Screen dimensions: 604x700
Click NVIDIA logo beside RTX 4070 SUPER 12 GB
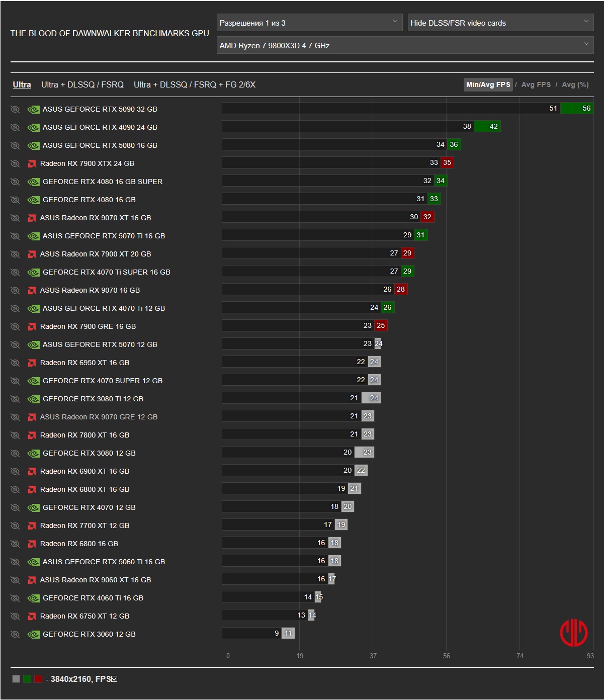[x=34, y=381]
